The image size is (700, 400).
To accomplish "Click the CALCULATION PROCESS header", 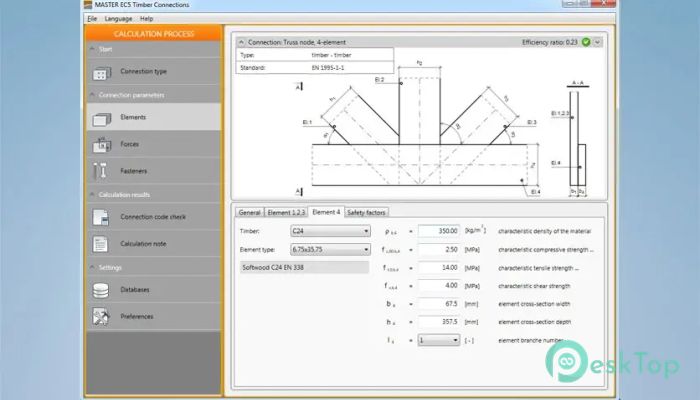I will (x=154, y=34).
